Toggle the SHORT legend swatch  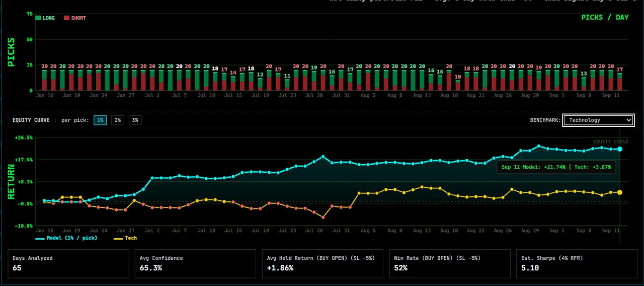tap(66, 18)
